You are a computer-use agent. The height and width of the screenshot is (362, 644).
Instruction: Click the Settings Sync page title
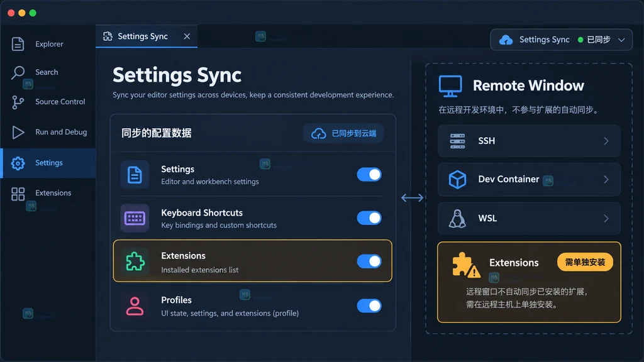pyautogui.click(x=177, y=75)
